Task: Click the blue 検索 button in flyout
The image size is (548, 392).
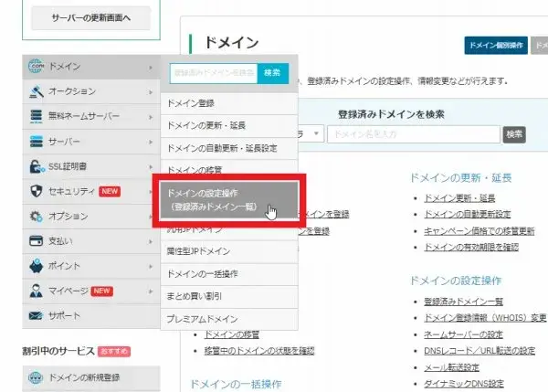Action: (x=272, y=73)
